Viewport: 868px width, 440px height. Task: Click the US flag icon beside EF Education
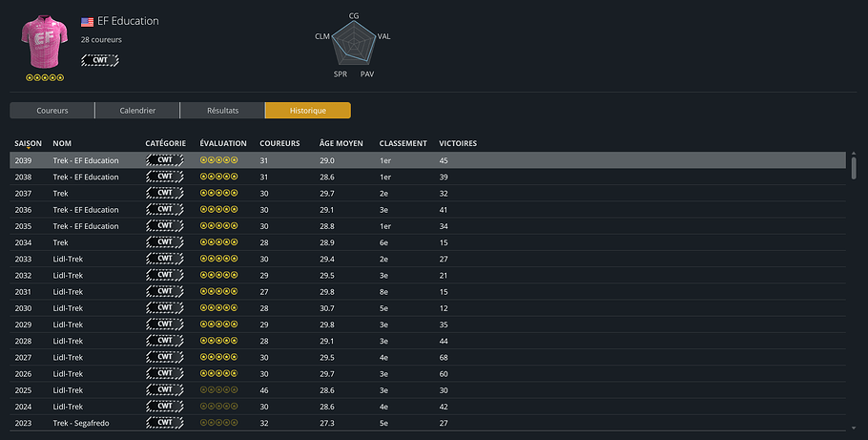point(87,22)
